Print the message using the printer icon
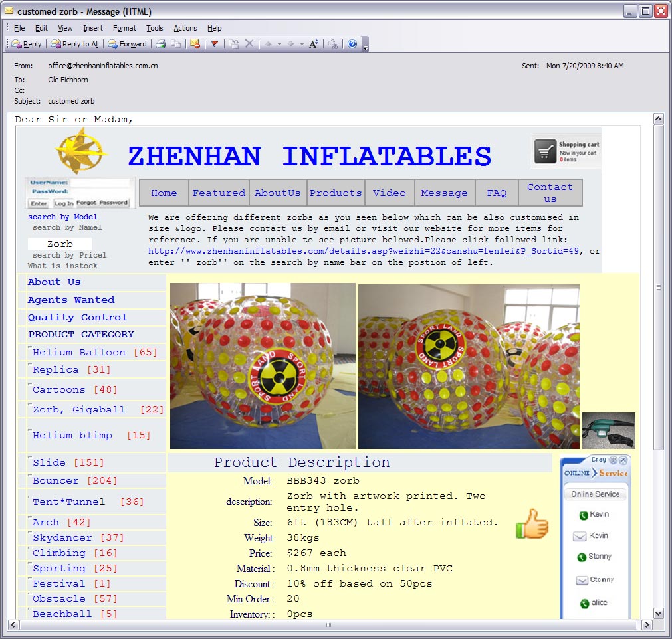Image resolution: width=672 pixels, height=639 pixels. click(161, 44)
